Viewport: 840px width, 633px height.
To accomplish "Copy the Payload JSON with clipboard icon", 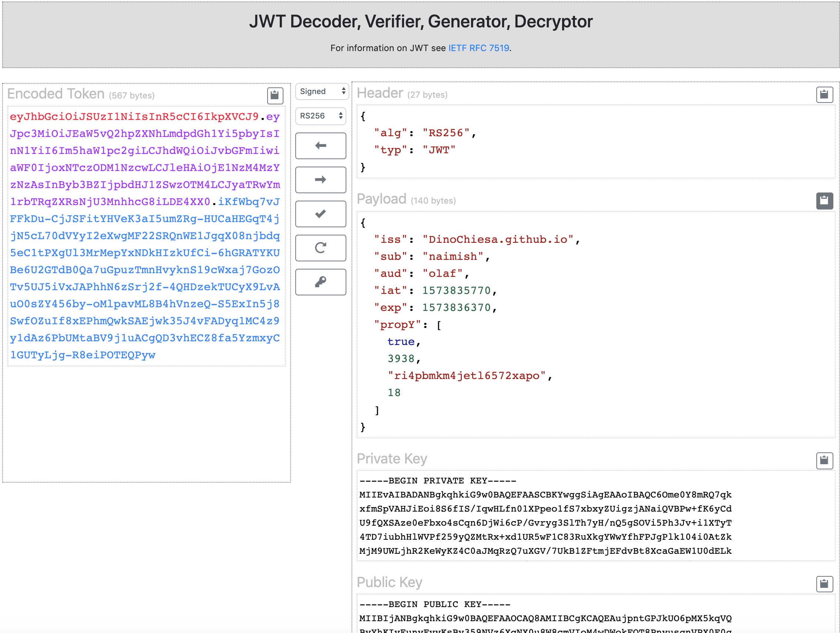I will 824,201.
